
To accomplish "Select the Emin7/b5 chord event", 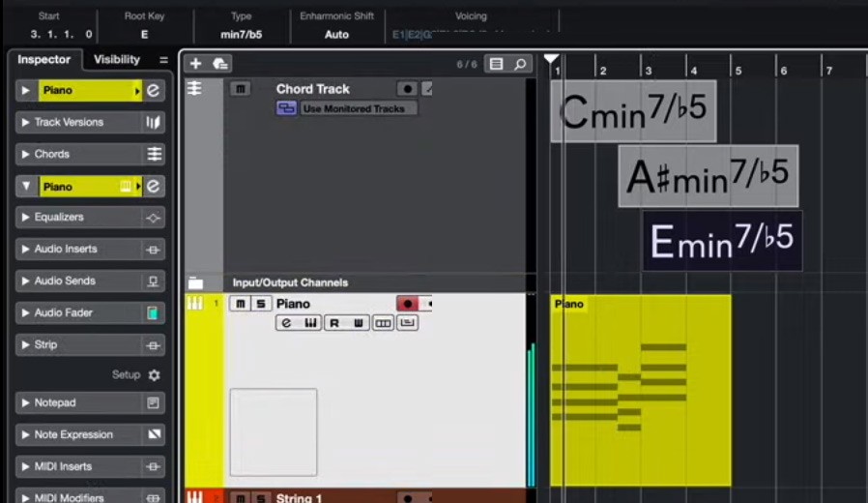I will (x=721, y=241).
